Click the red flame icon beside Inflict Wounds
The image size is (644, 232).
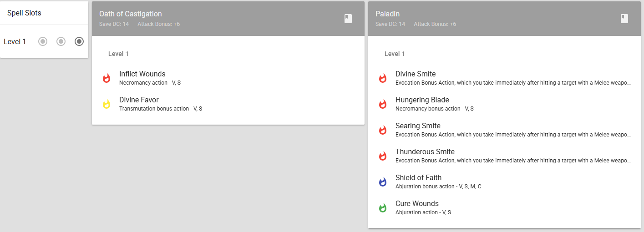106,78
